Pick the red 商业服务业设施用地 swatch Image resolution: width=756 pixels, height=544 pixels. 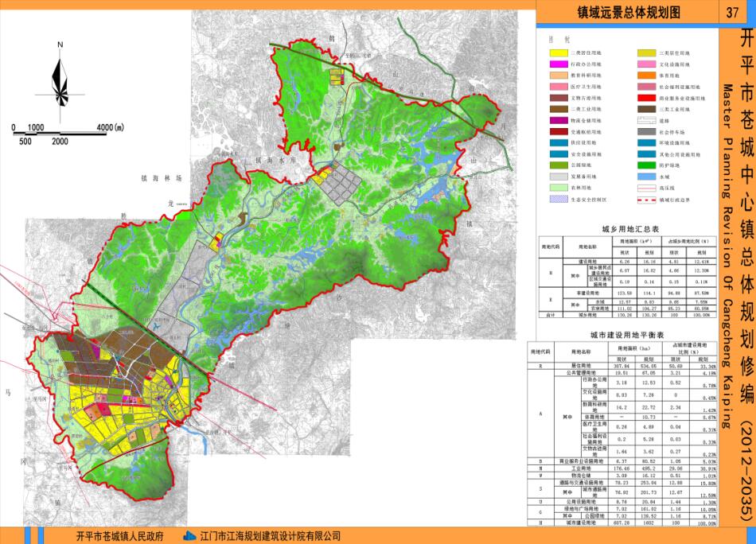647,98
